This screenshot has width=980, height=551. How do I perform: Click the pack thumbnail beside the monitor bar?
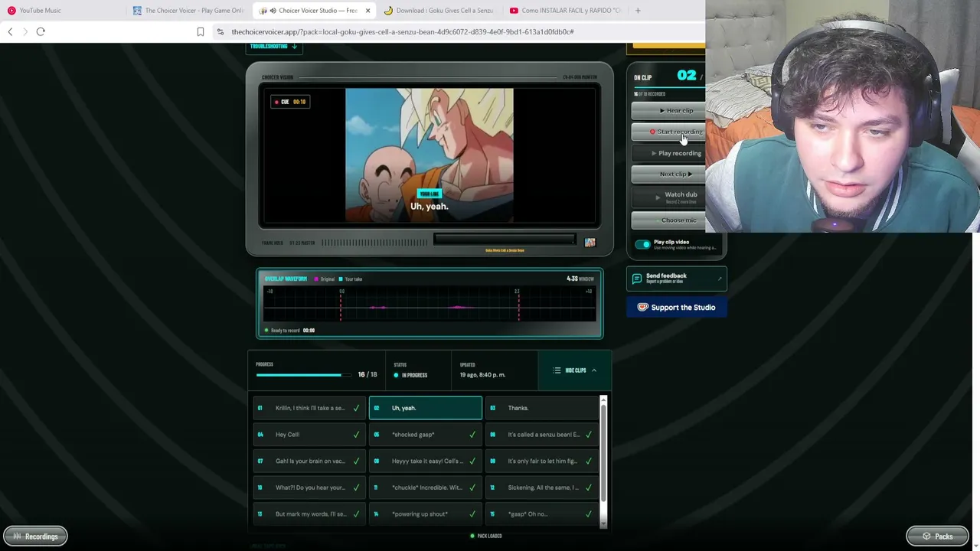click(x=590, y=243)
